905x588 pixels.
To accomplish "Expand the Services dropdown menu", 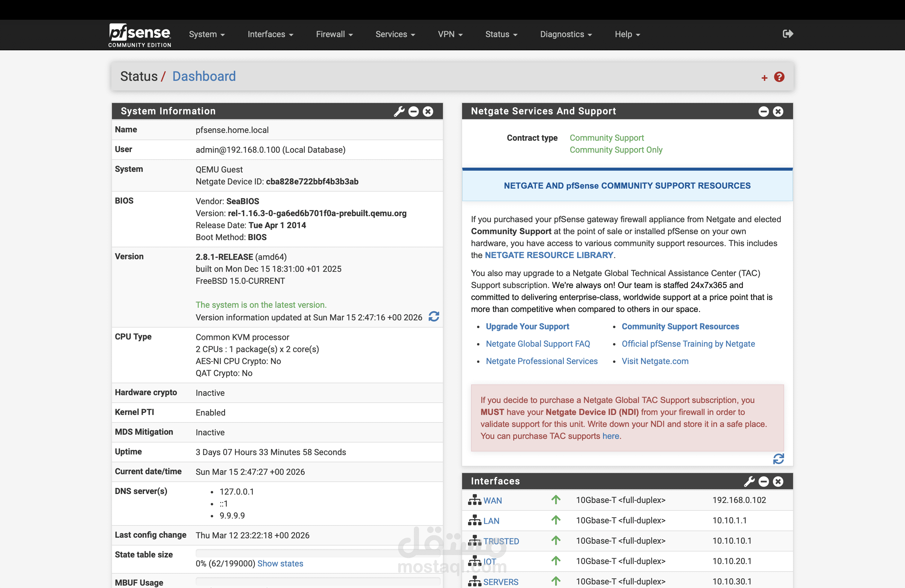I will pyautogui.click(x=395, y=34).
